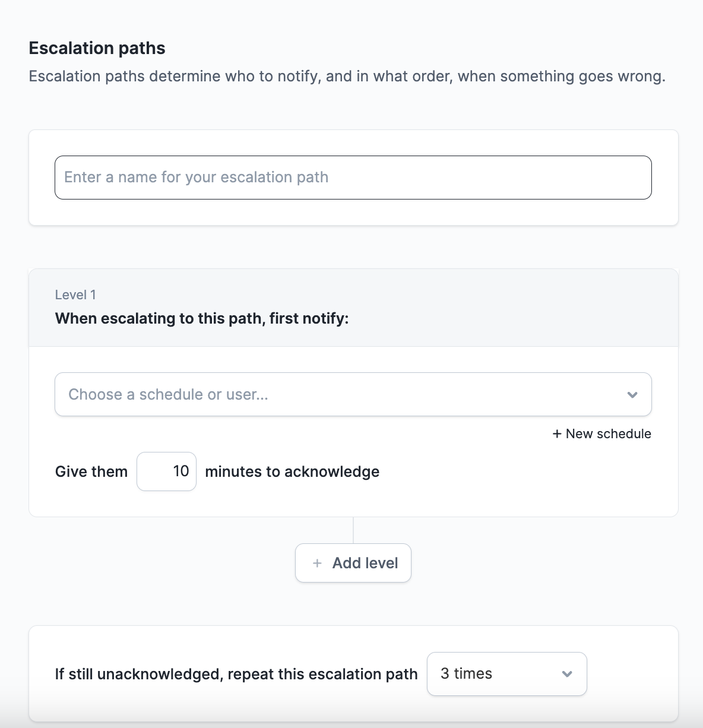Screen dimensions: 703x728
Task: Click the escalation path name field
Action: click(x=353, y=178)
